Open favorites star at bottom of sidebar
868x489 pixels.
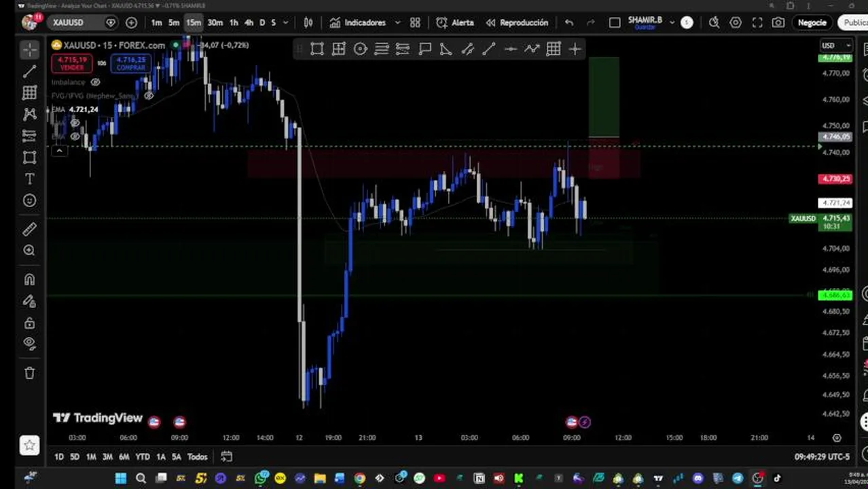[x=29, y=446]
